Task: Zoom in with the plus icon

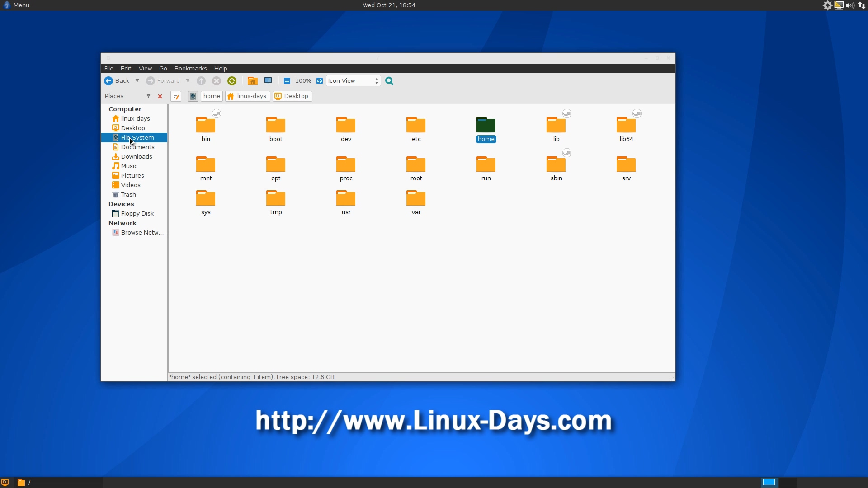Action: coord(320,81)
